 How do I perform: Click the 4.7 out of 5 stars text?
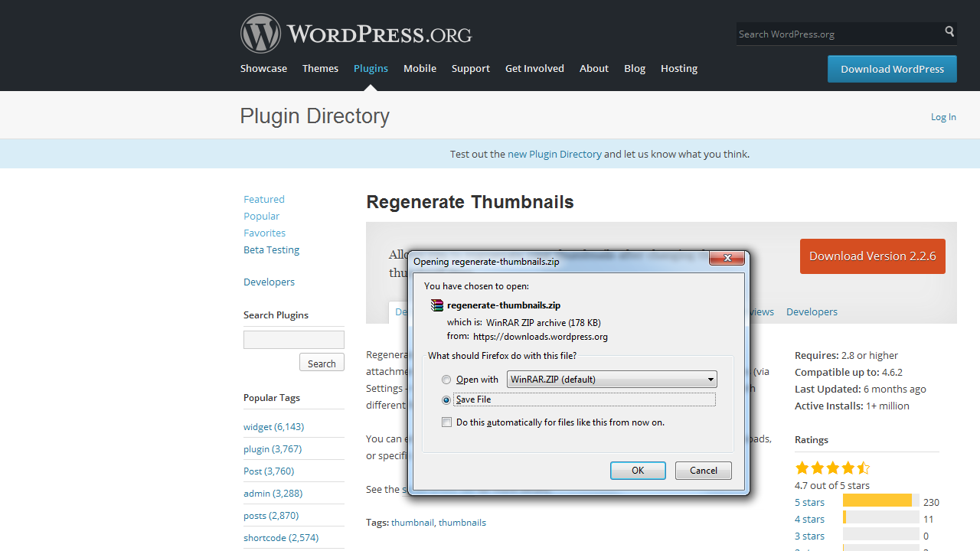pos(832,485)
